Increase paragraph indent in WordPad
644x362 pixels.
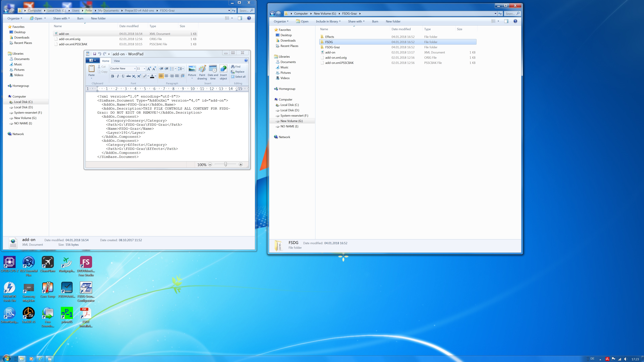[x=167, y=69]
